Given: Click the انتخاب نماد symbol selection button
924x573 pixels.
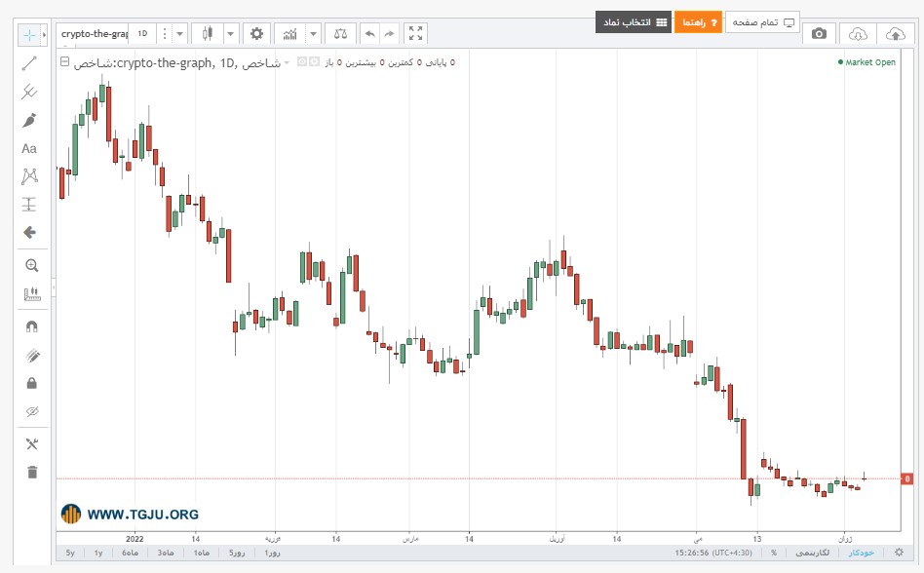Looking at the screenshot, I should tap(634, 22).
